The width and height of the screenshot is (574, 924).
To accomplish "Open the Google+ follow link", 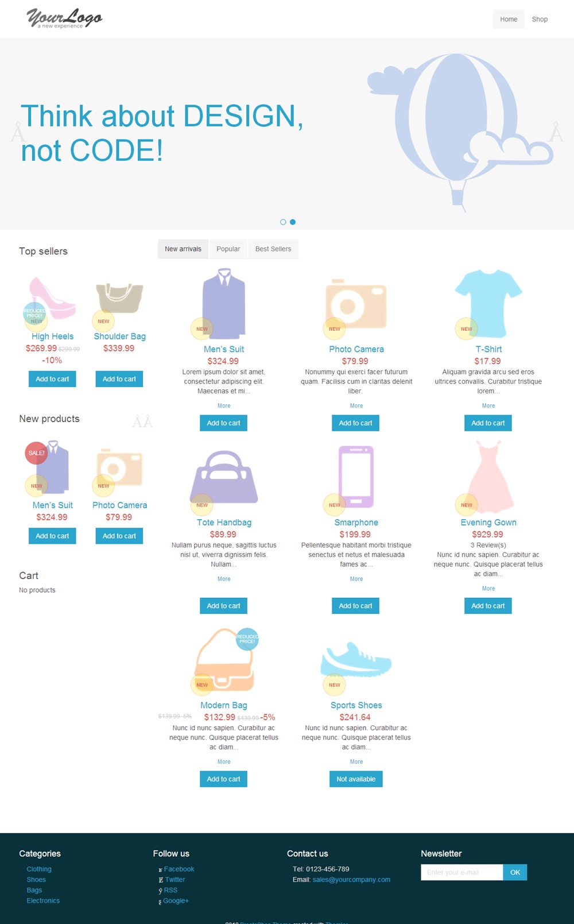I will click(x=176, y=900).
